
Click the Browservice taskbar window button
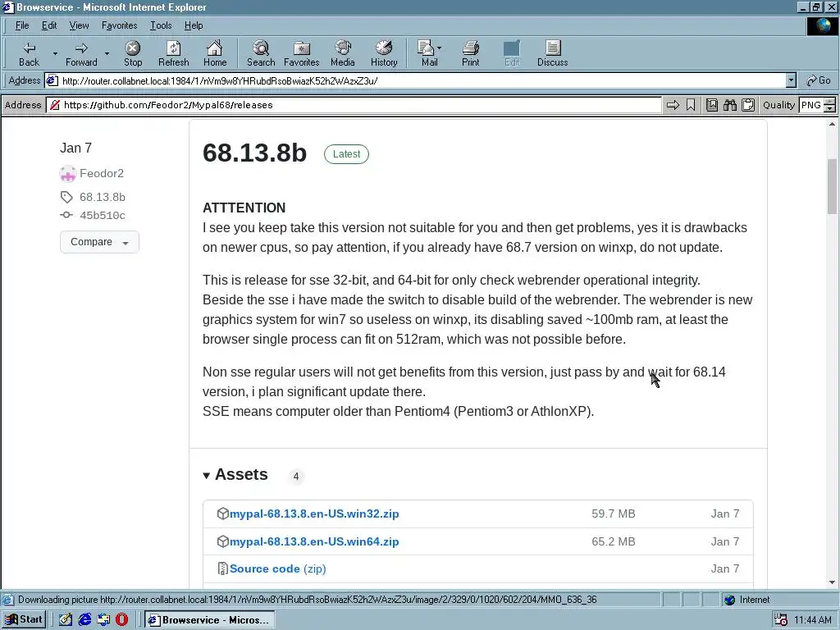click(209, 620)
